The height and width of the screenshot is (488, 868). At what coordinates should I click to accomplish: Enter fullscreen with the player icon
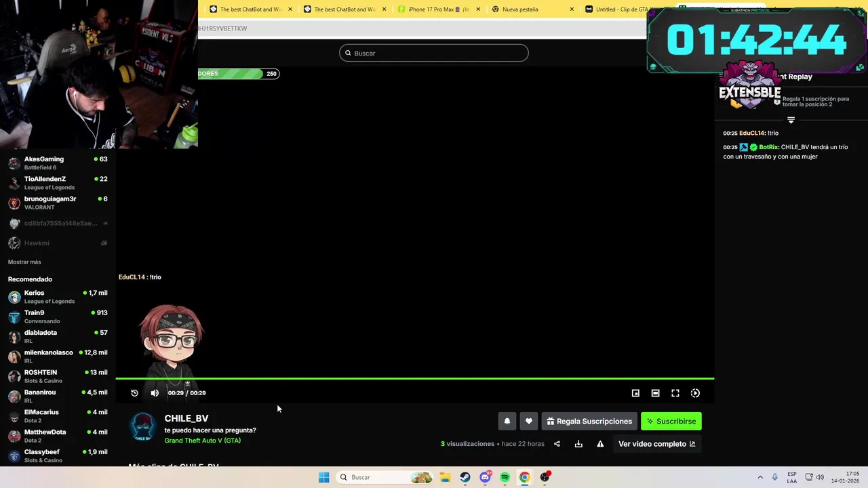pos(675,393)
